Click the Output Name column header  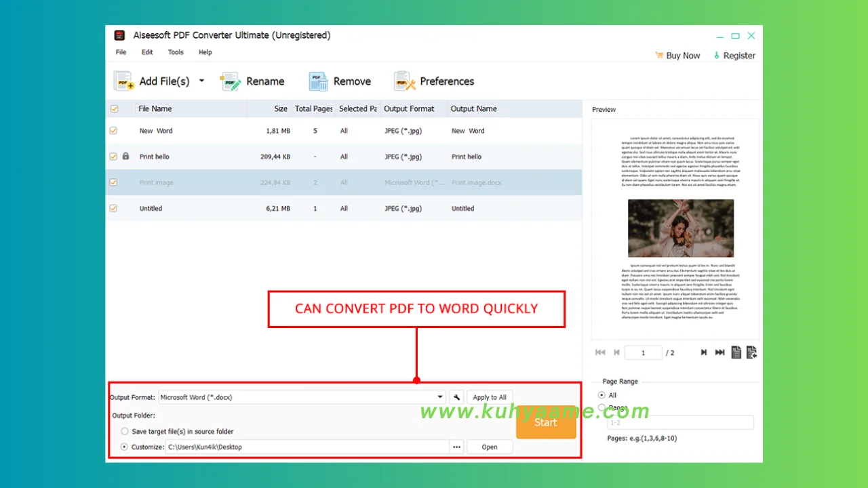(473, 108)
